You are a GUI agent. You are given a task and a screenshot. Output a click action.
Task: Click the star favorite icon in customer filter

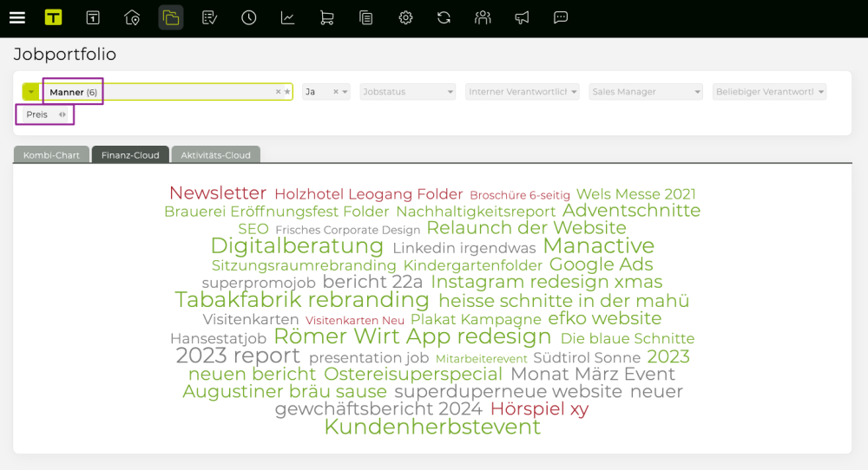287,92
